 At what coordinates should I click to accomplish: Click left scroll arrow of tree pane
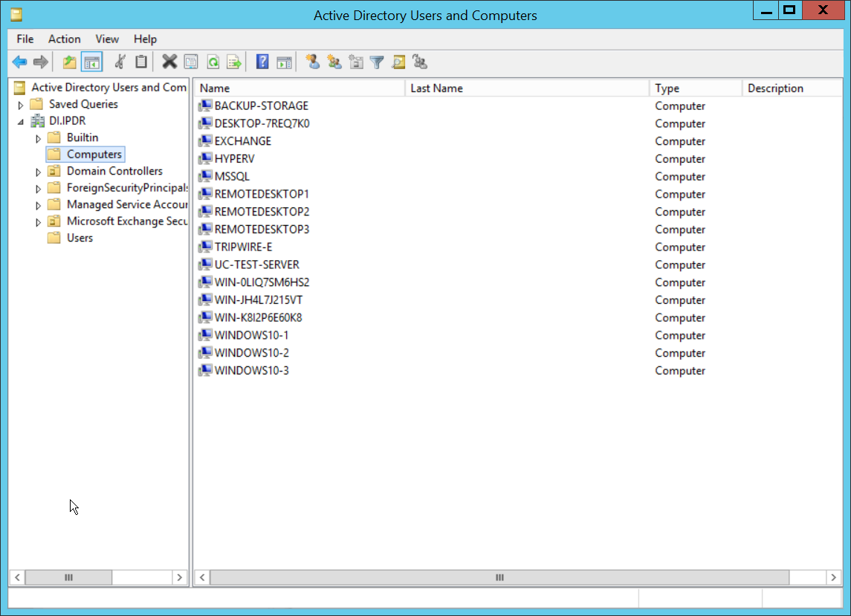click(x=17, y=577)
